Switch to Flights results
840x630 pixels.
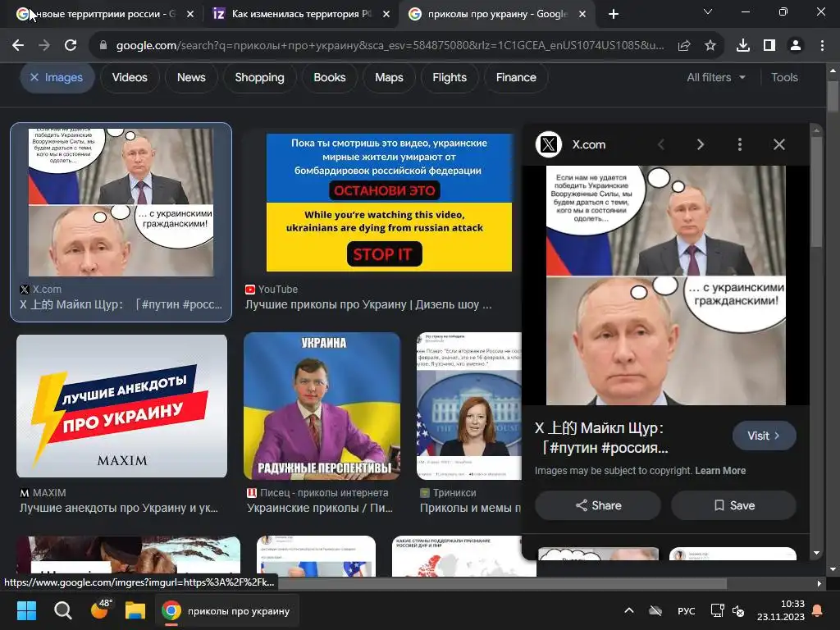[x=450, y=78]
